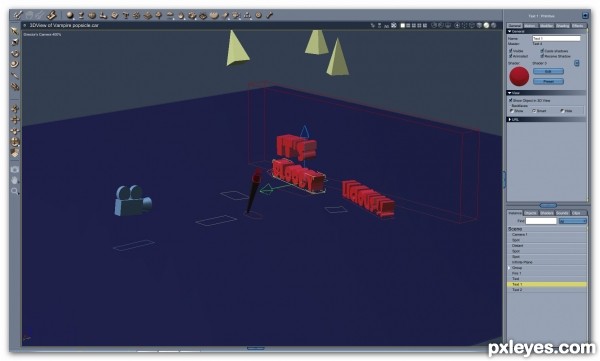600x361 pixels.
Task: Select the hand pan tool
Action: (x=15, y=180)
